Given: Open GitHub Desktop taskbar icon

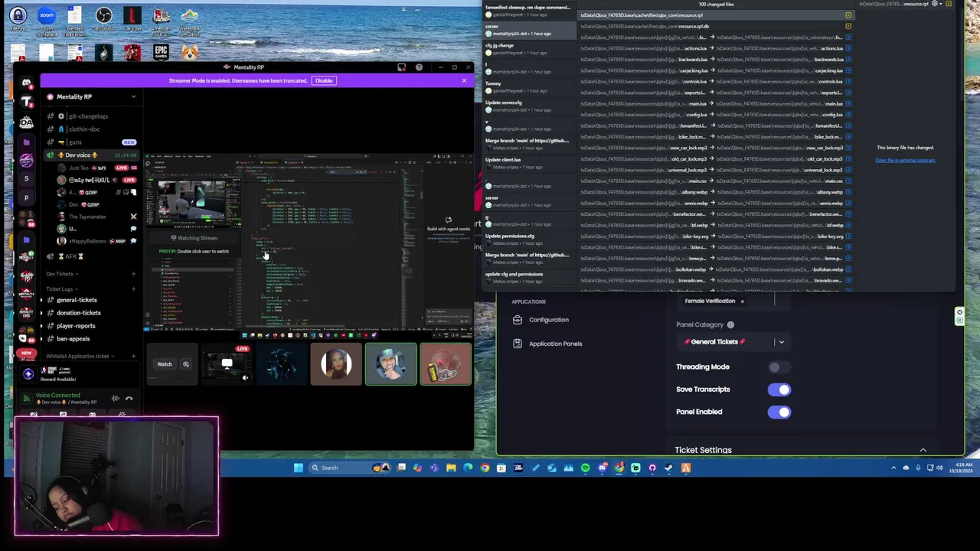Looking at the screenshot, I should 652,468.
